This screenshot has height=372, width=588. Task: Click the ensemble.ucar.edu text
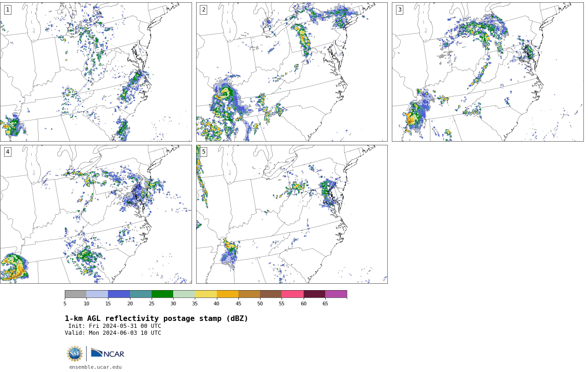[96, 367]
